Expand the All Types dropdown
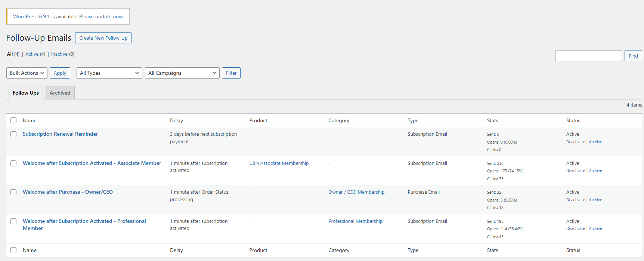The height and width of the screenshot is (261, 644). (109, 73)
